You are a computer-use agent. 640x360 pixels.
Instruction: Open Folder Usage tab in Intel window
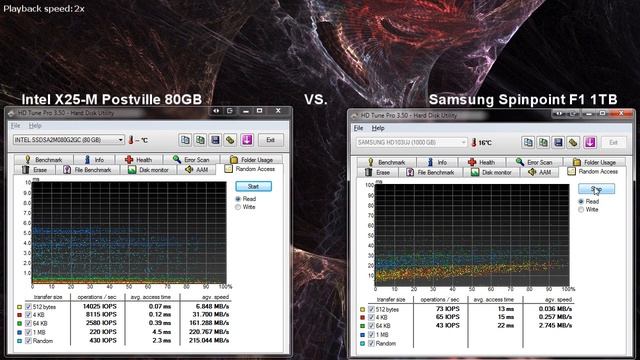coord(251,160)
